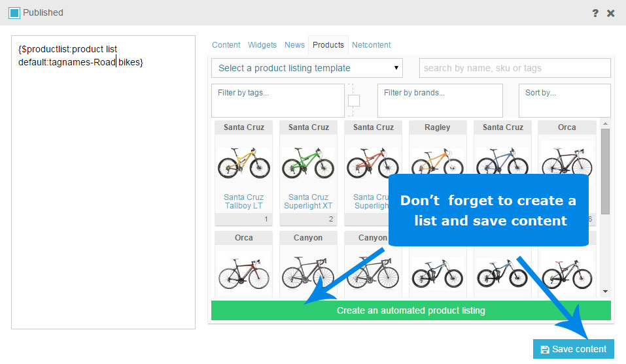Select the Orca bike thumbnail in the first row
626x364 pixels.
point(567,161)
